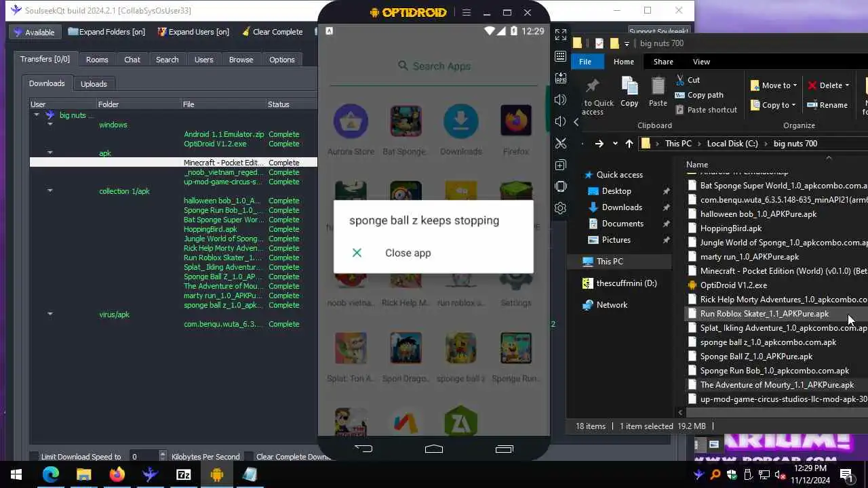The height and width of the screenshot is (488, 868).
Task: Click Rename in Explorer ribbon
Action: click(827, 105)
